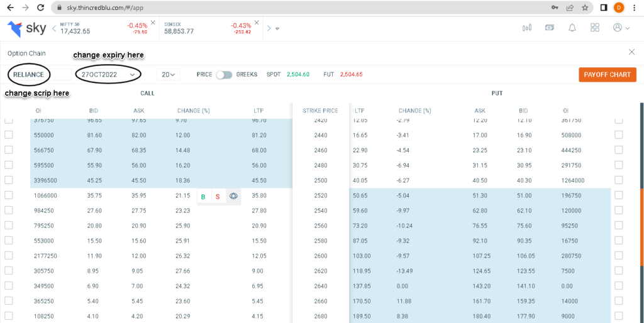Click the STRIKE PRICE column header
The width and height of the screenshot is (644, 323).
click(320, 111)
